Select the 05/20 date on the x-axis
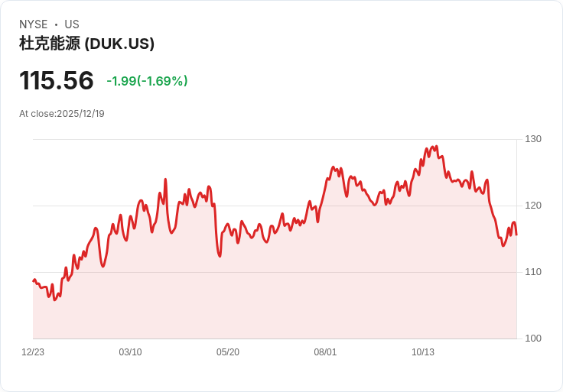563x392 pixels. point(228,352)
